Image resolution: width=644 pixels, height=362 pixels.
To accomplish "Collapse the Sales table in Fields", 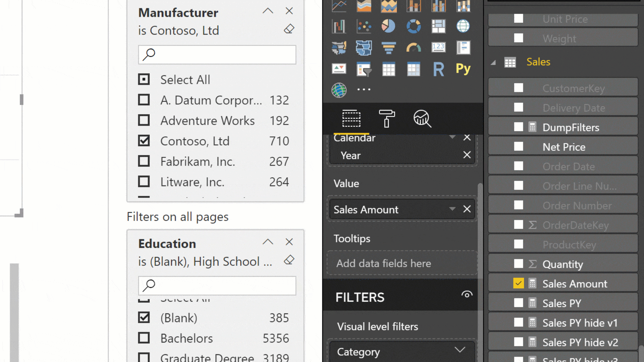I will pos(493,62).
